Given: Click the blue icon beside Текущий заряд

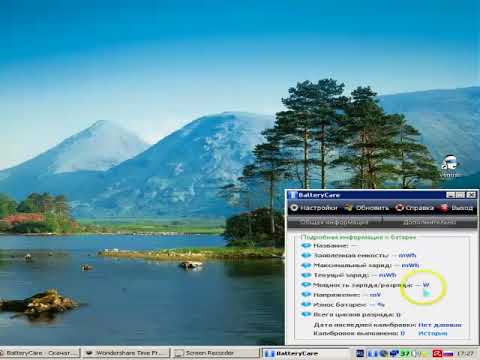Looking at the screenshot, I should [x=306, y=275].
